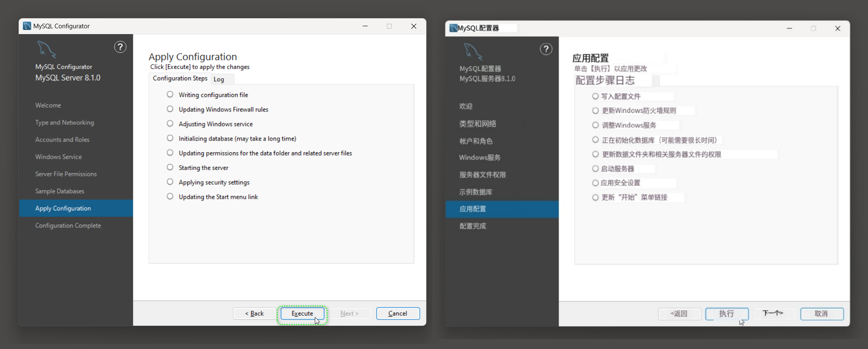Select the 调整Windows服务 step radio
Viewport: 868px width, 349px height.
pos(596,125)
